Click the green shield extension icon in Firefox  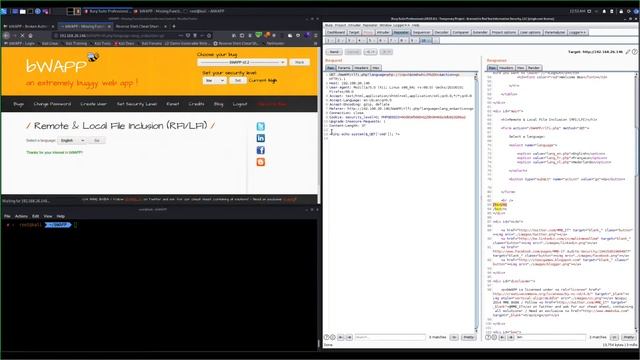258,35
